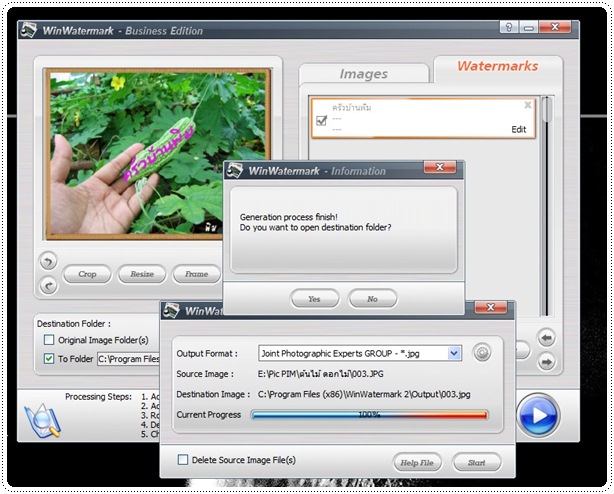Open the help file magnifier book icon
The image size is (614, 494).
[42, 421]
